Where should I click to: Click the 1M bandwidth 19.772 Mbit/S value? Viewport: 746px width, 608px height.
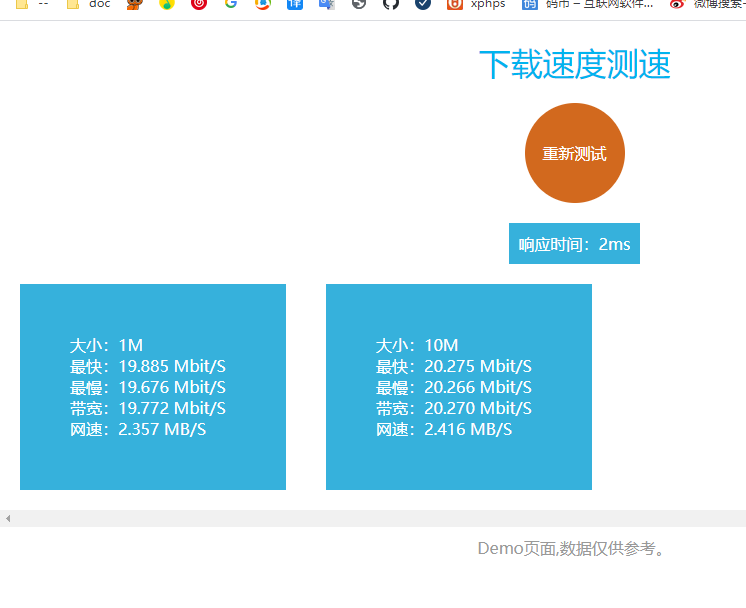(x=172, y=408)
